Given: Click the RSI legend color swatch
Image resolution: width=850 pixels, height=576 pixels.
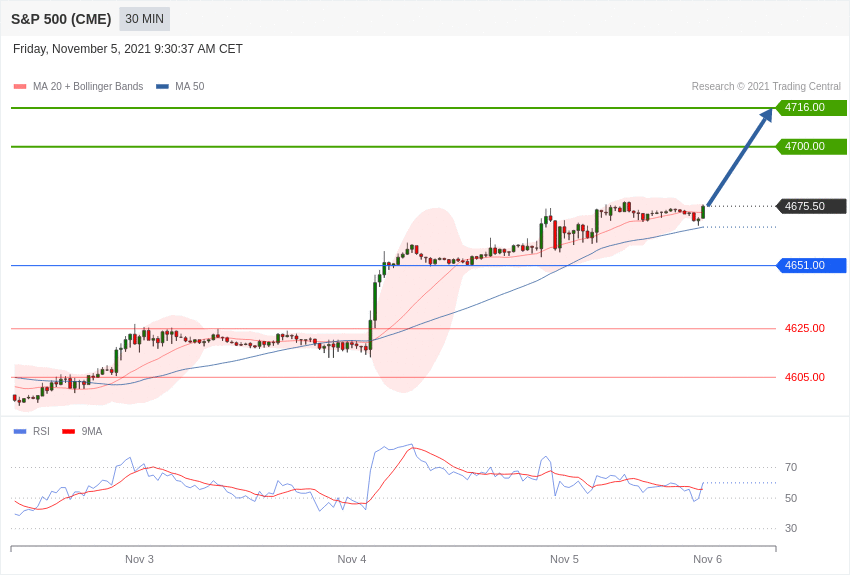Looking at the screenshot, I should click(20, 431).
